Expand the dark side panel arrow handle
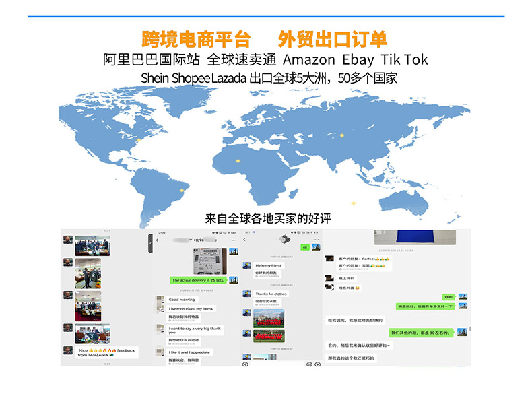The height and width of the screenshot is (396, 532). click(x=150, y=243)
